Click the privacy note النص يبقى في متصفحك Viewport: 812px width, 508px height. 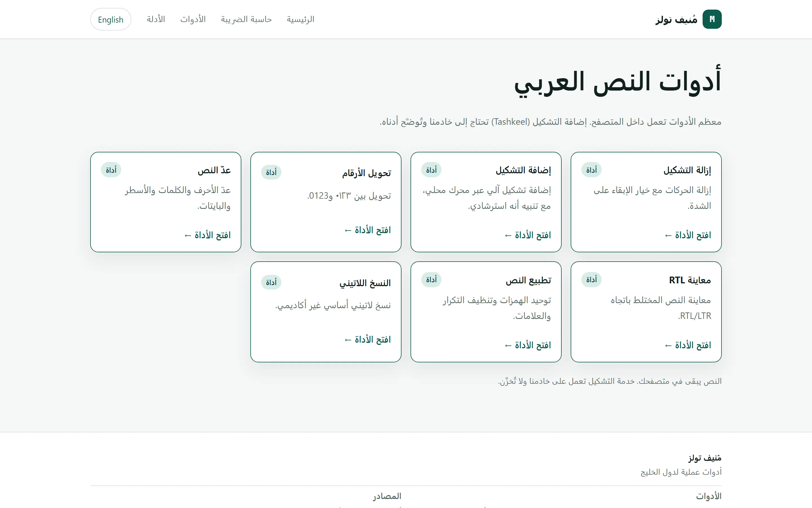click(610, 381)
